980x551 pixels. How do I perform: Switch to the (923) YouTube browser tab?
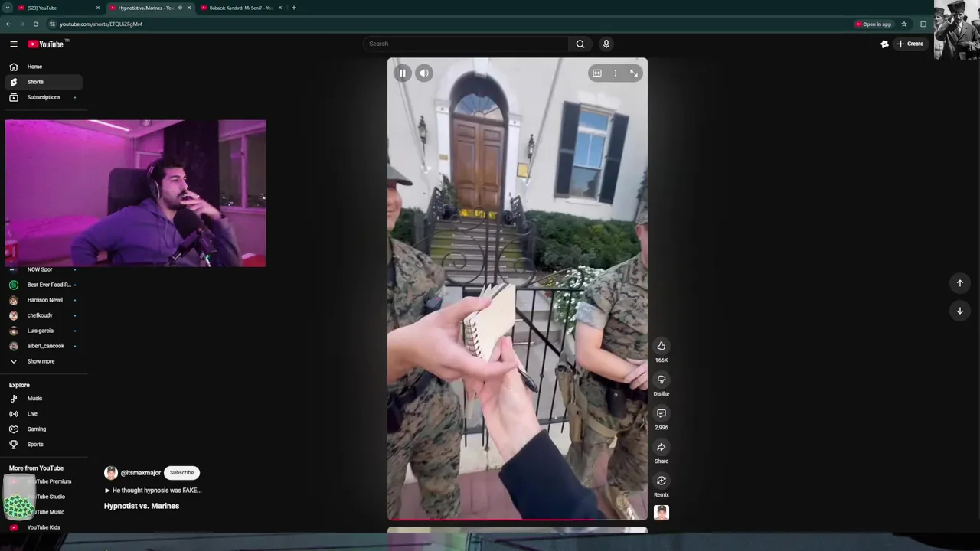[x=58, y=8]
